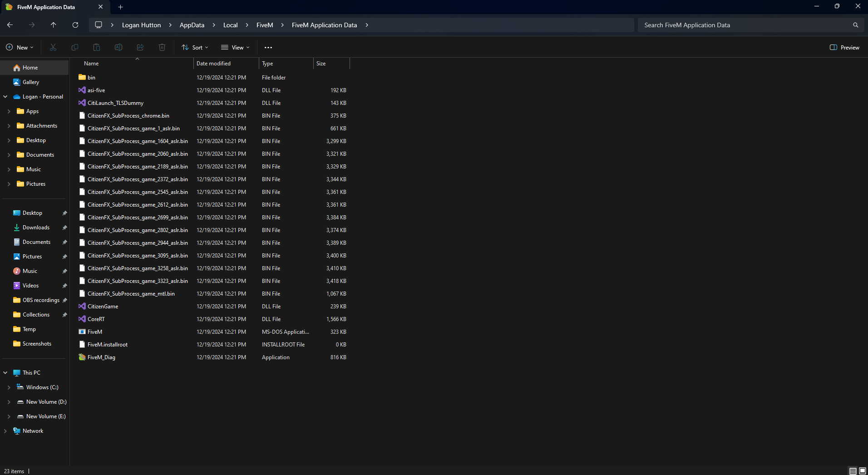Click the Rename icon in toolbar
868x475 pixels.
click(x=118, y=47)
